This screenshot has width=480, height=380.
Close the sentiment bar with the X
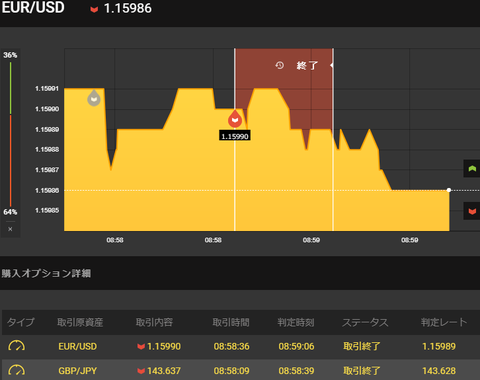[x=10, y=229]
